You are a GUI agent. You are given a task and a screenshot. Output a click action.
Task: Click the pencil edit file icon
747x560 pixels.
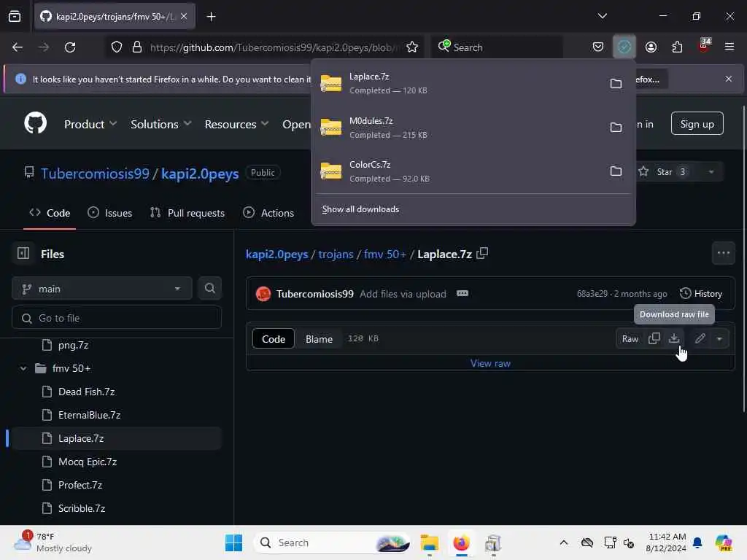coord(700,338)
